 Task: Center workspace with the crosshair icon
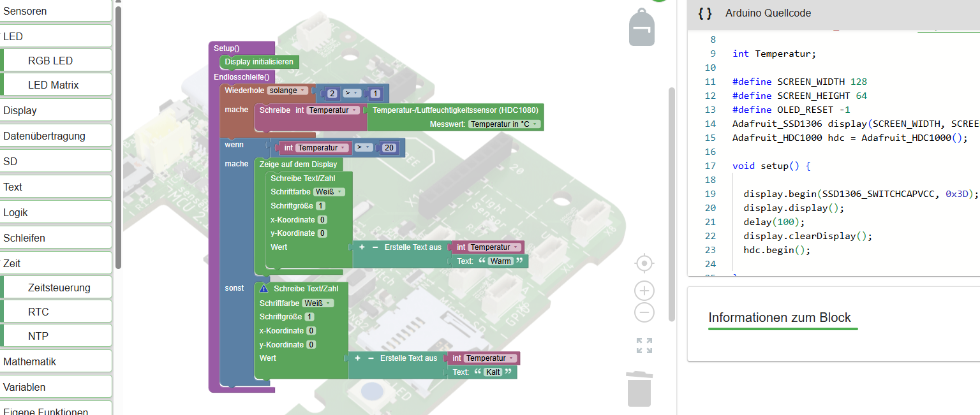point(644,263)
